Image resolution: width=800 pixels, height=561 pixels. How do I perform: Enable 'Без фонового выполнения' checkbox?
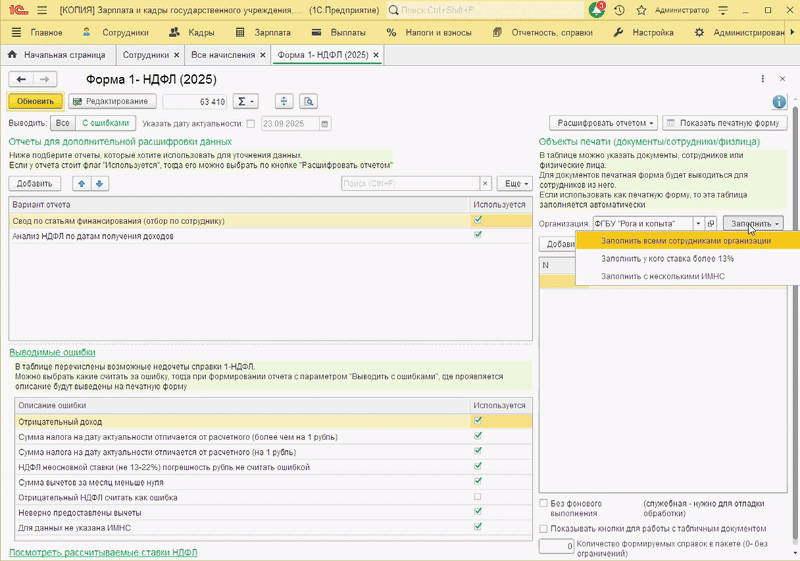pyautogui.click(x=544, y=503)
